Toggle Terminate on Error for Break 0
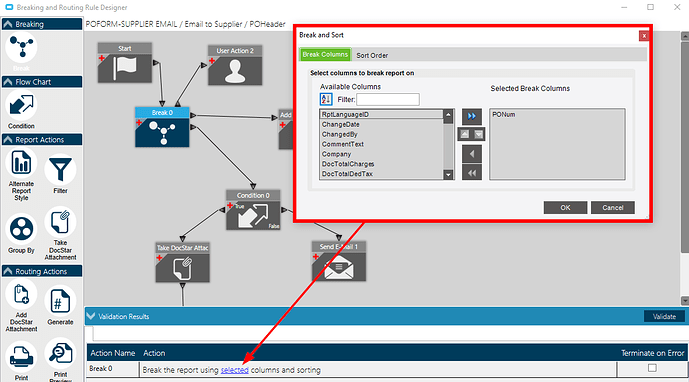 pyautogui.click(x=652, y=368)
